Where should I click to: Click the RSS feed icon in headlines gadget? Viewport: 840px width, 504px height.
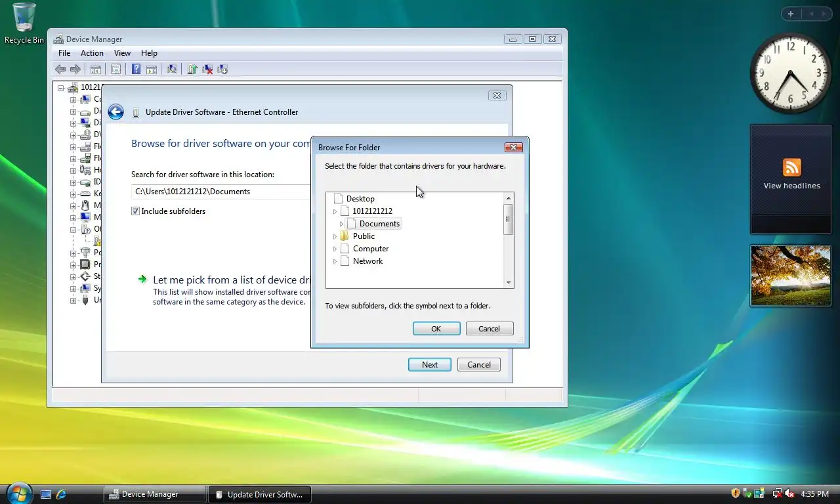791,167
